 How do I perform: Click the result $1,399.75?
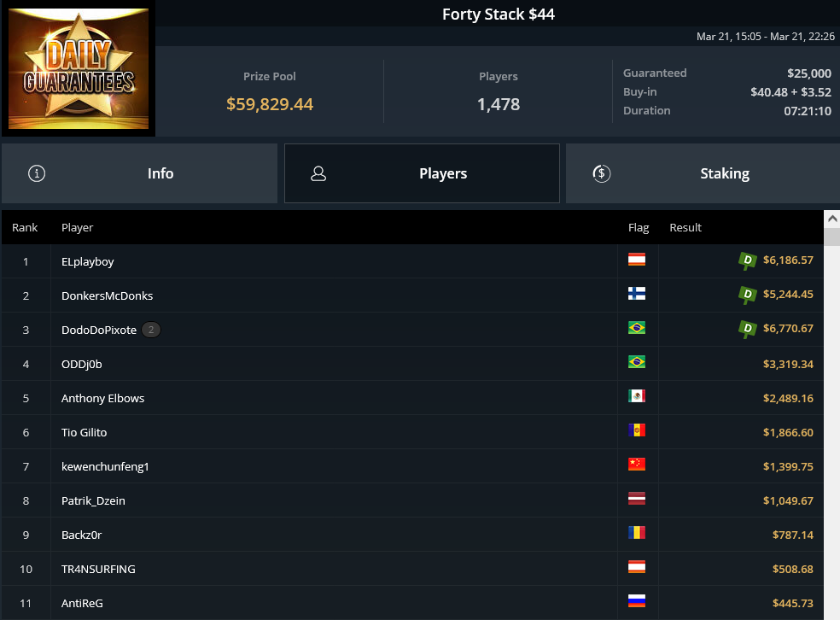(788, 467)
